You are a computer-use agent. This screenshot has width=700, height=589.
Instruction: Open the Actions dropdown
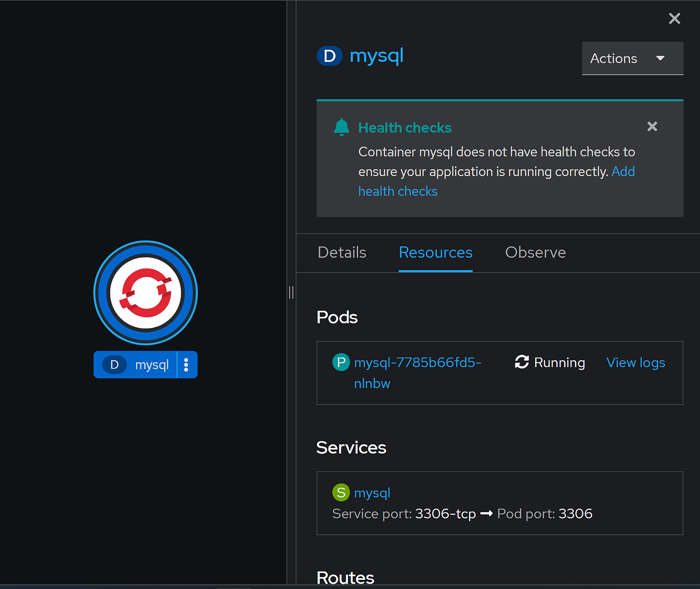click(632, 58)
